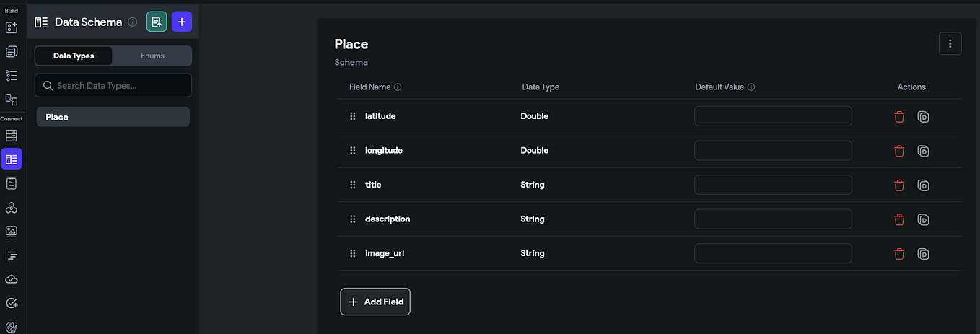Focus the Search Data Types field

pyautogui.click(x=113, y=85)
